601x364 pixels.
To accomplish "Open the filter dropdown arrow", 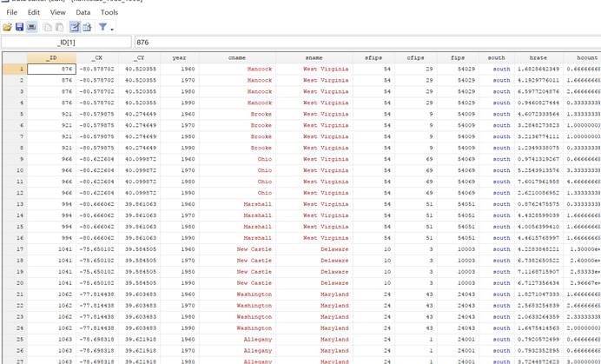I will pos(112,29).
